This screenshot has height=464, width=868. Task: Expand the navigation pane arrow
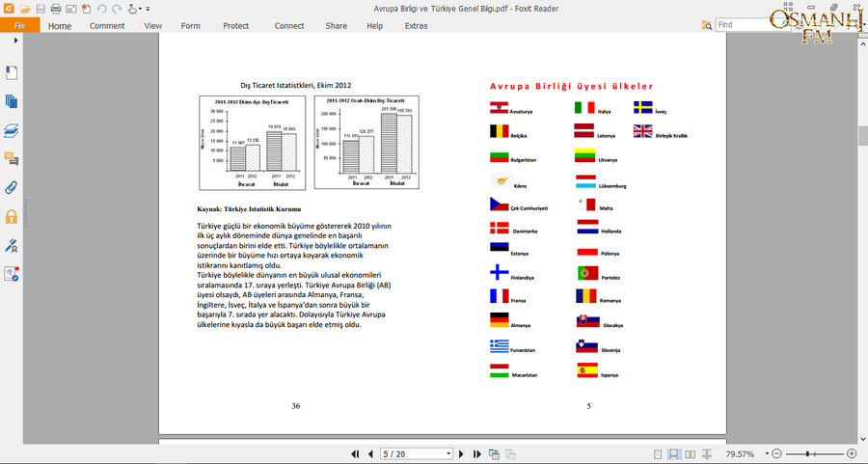coord(15,41)
